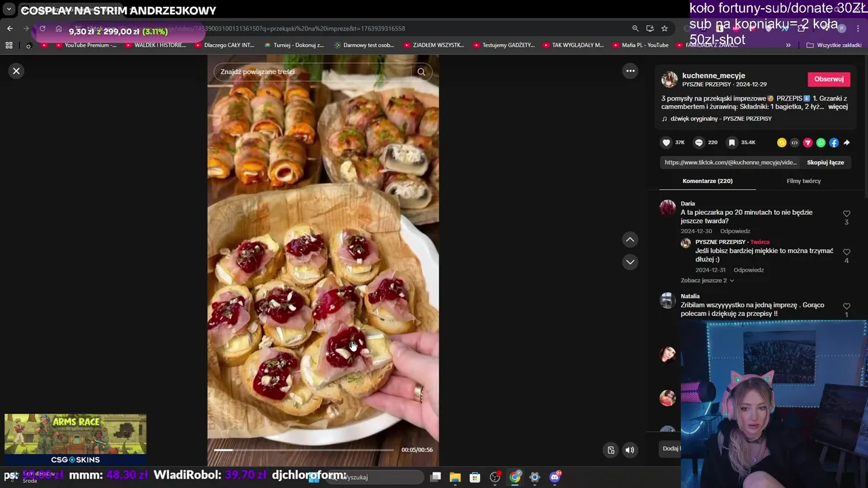The image size is (868, 488).
Task: Send to friends with red paper-plane icon
Action: click(808, 142)
